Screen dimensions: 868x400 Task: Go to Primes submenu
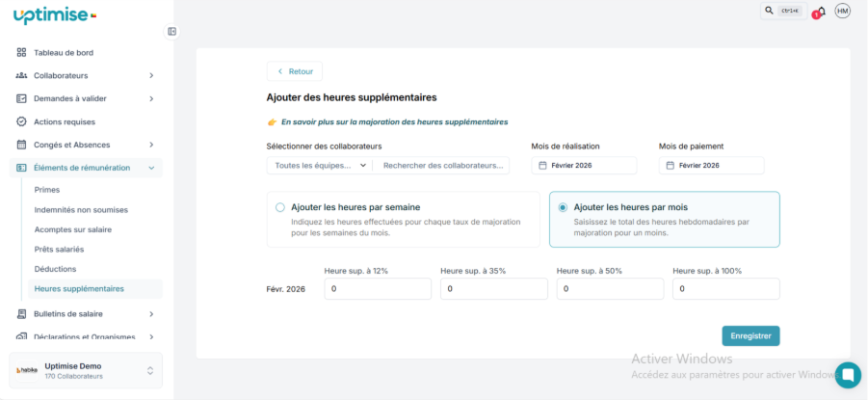(46, 190)
